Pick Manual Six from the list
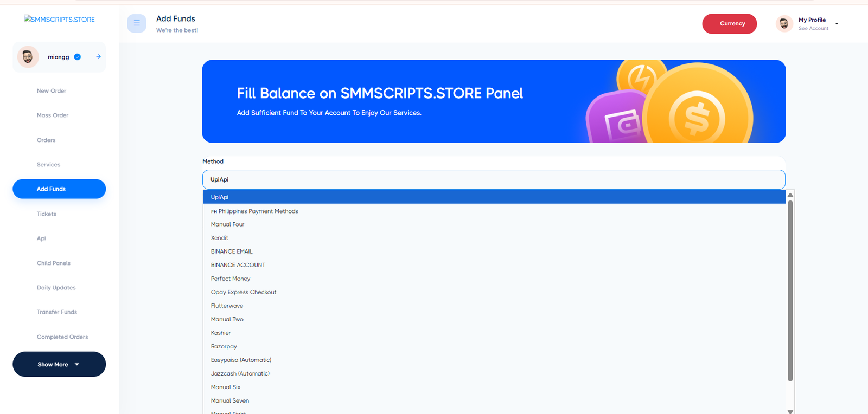The height and width of the screenshot is (414, 868). 494,387
